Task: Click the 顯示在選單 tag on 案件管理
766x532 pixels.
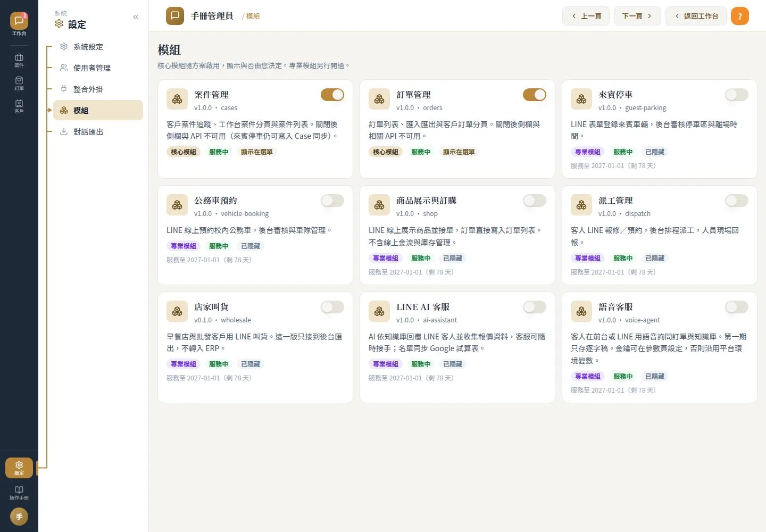Action: [257, 152]
